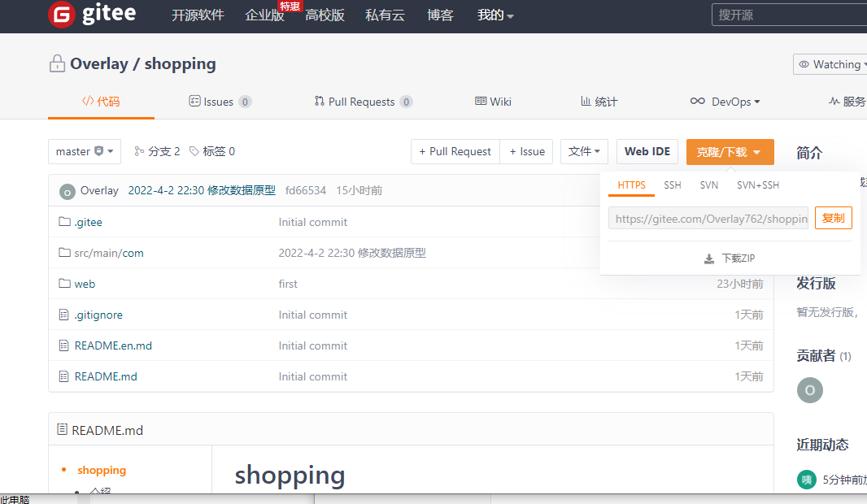Click the web folder icon
The image size is (867, 504).
tap(65, 284)
